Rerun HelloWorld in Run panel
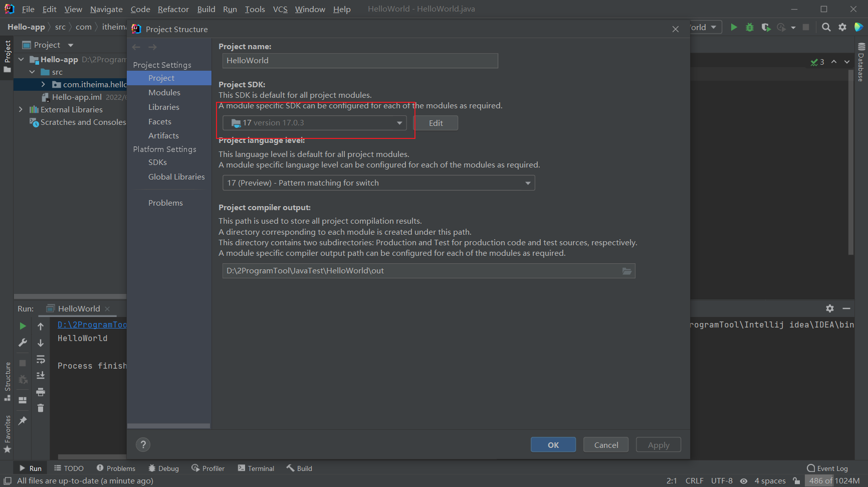868x487 pixels. pos(23,326)
